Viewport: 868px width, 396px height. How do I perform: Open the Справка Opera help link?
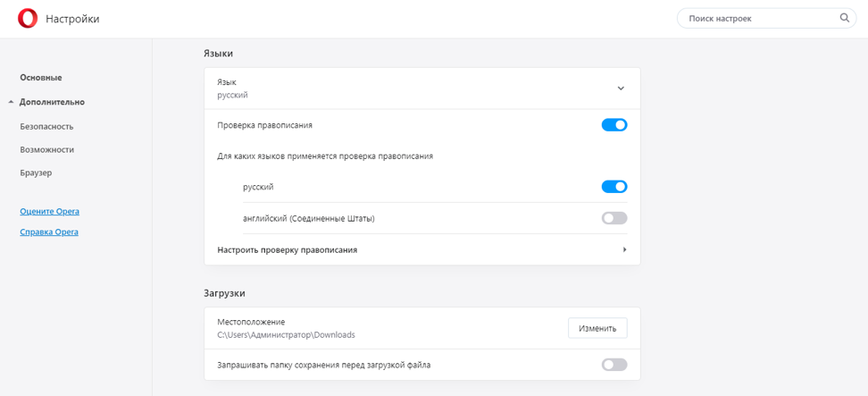[x=49, y=232]
